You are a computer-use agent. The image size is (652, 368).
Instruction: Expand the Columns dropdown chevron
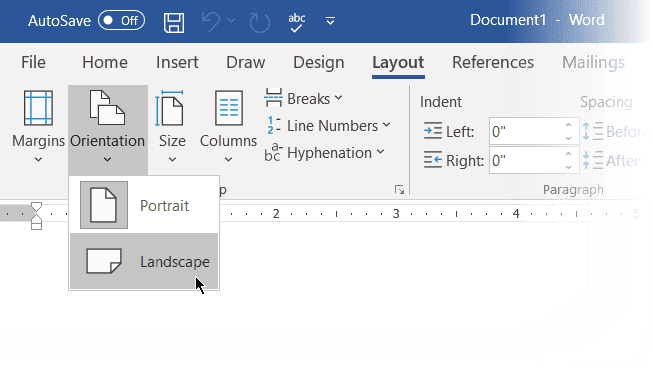coord(228,159)
